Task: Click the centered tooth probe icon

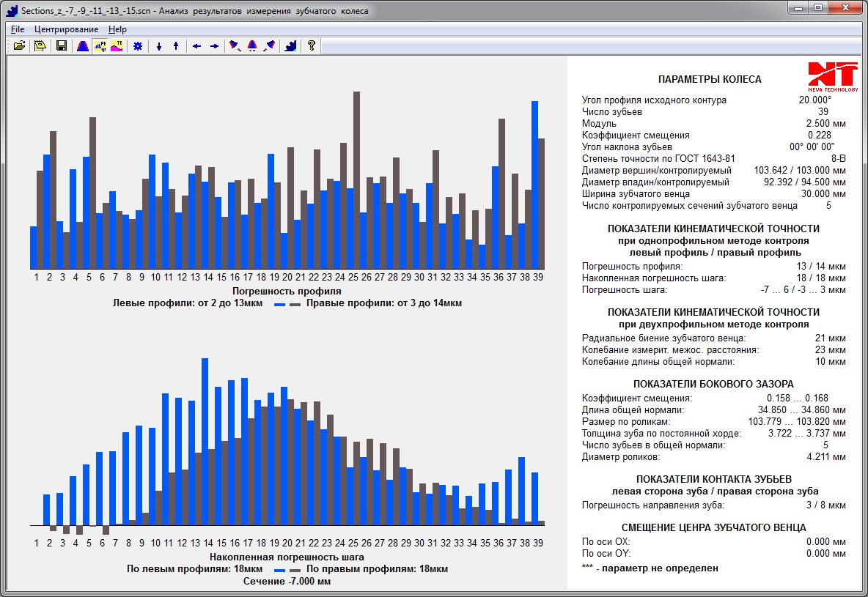Action: pos(252,46)
